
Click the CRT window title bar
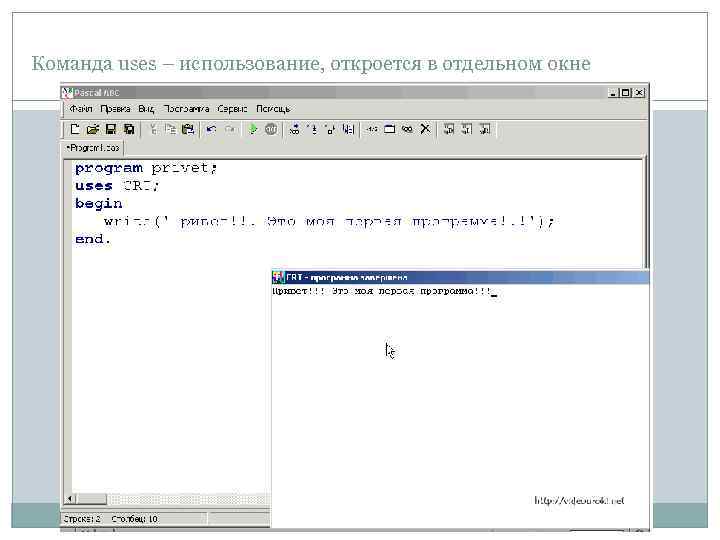click(460, 277)
